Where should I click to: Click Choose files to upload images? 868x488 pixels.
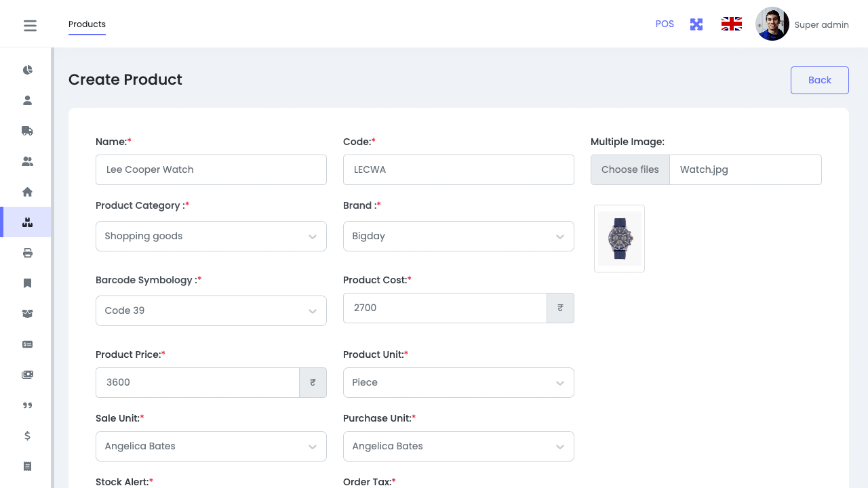point(630,169)
